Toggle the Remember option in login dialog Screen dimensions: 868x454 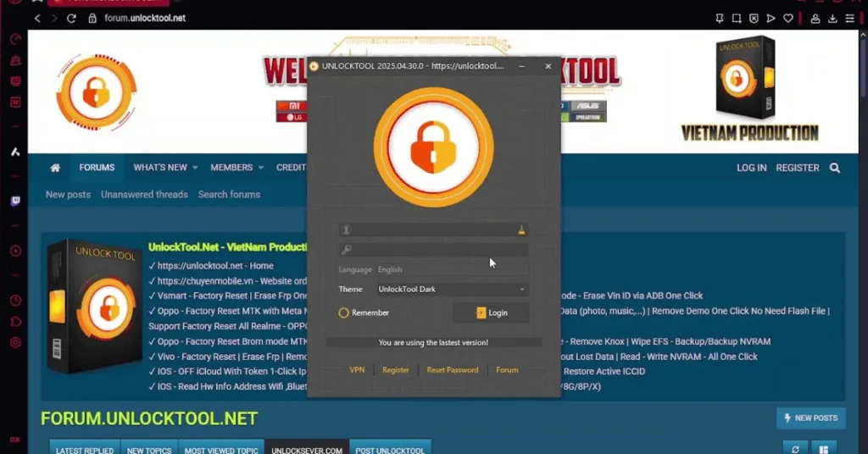(x=364, y=313)
